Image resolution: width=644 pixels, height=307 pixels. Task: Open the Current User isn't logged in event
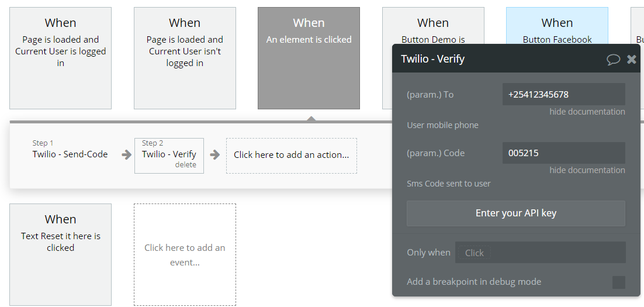[185, 58]
